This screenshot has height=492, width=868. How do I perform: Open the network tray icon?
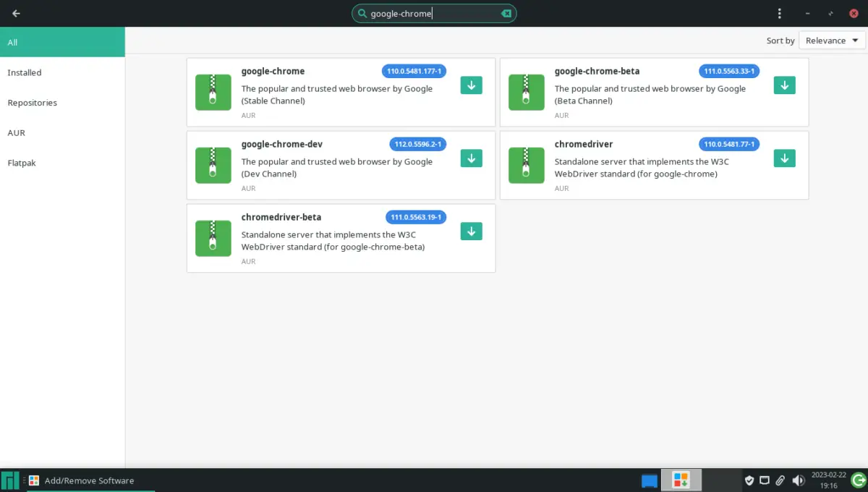click(x=765, y=480)
